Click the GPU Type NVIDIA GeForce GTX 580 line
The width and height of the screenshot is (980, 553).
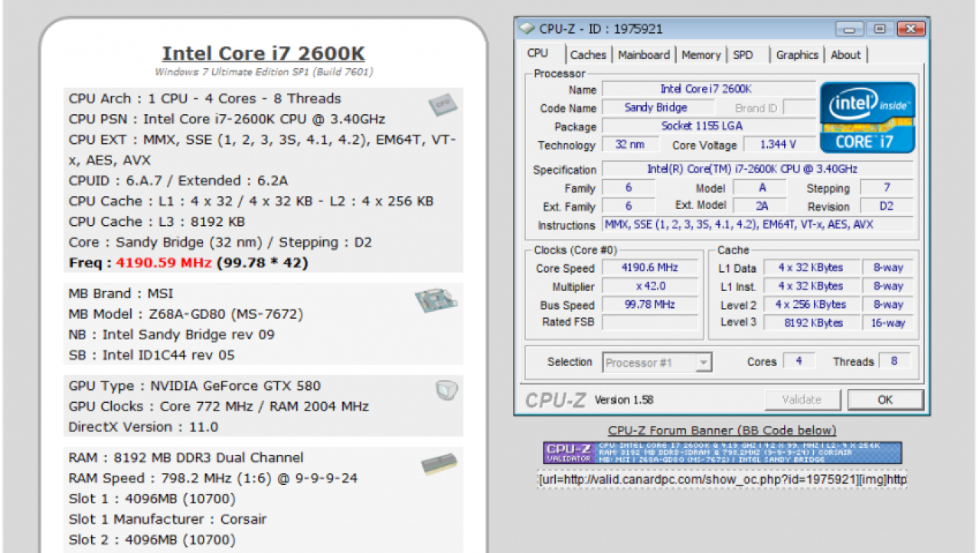click(194, 386)
